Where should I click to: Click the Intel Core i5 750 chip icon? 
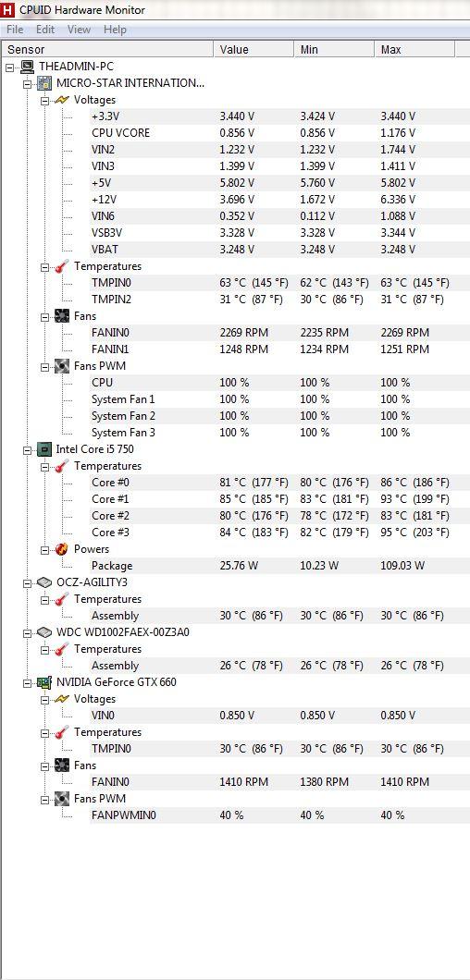click(44, 448)
